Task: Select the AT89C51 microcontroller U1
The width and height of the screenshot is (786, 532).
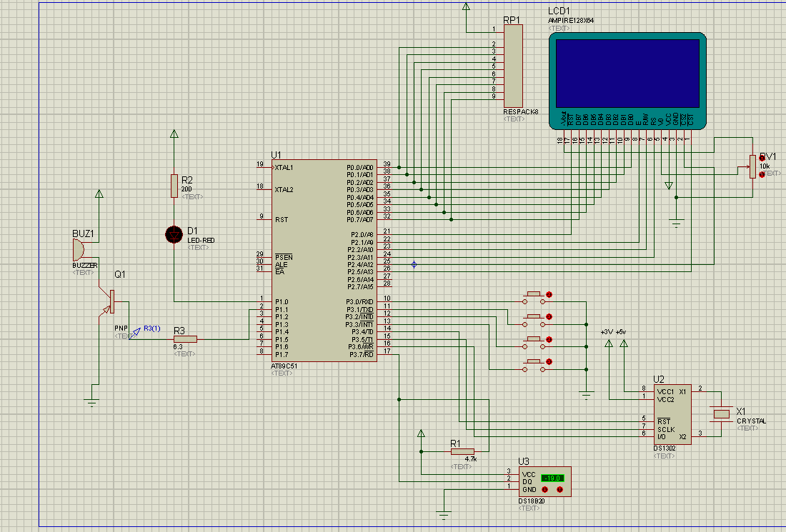Action: click(x=324, y=261)
